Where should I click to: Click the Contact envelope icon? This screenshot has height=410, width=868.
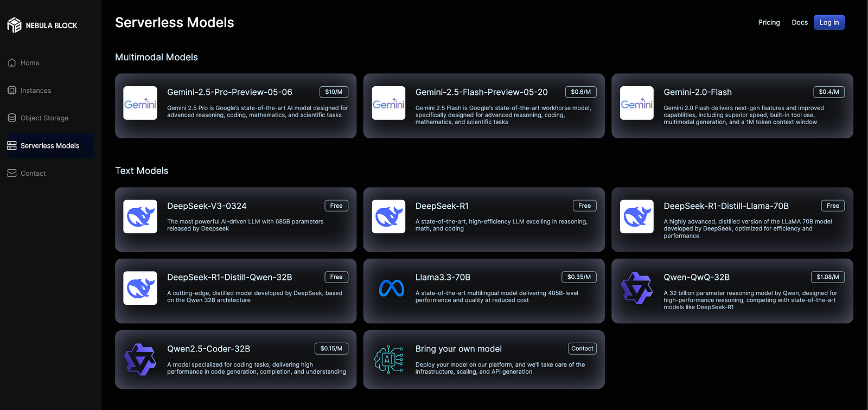(x=12, y=174)
